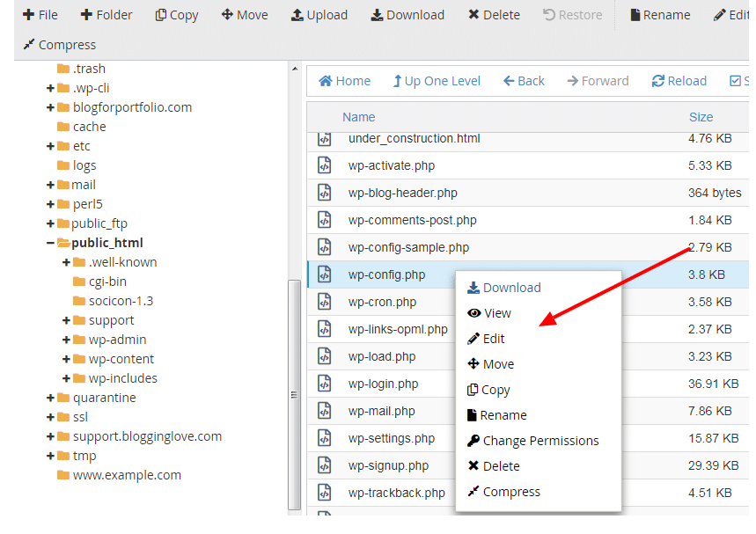
Task: Go to Home directory
Action: (x=345, y=81)
